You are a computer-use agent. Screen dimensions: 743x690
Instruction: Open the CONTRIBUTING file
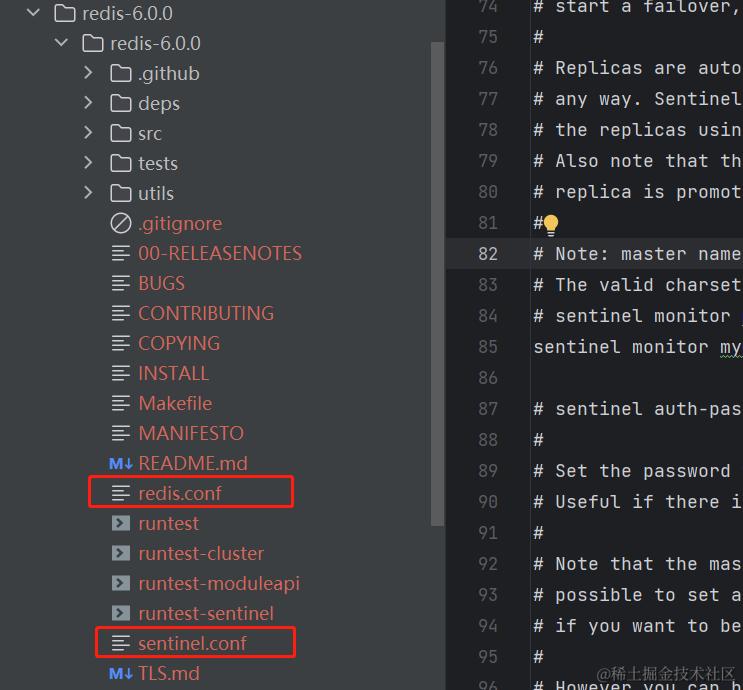206,313
